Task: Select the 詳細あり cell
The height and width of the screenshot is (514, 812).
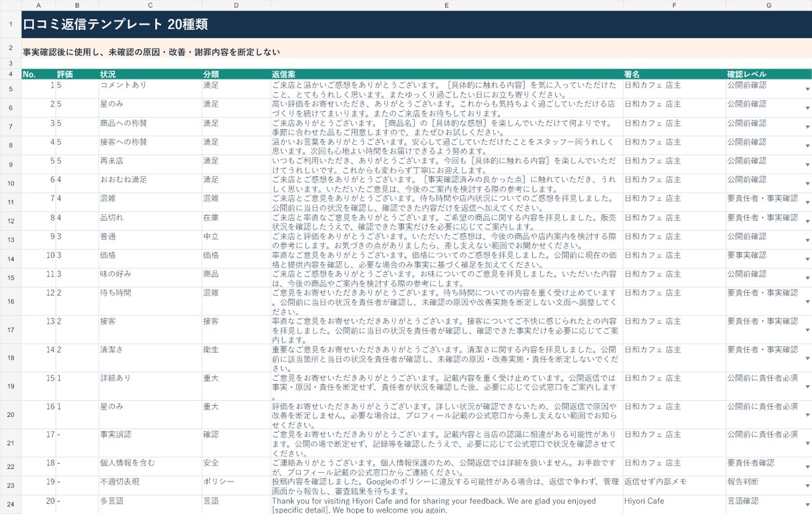Action: click(x=150, y=387)
